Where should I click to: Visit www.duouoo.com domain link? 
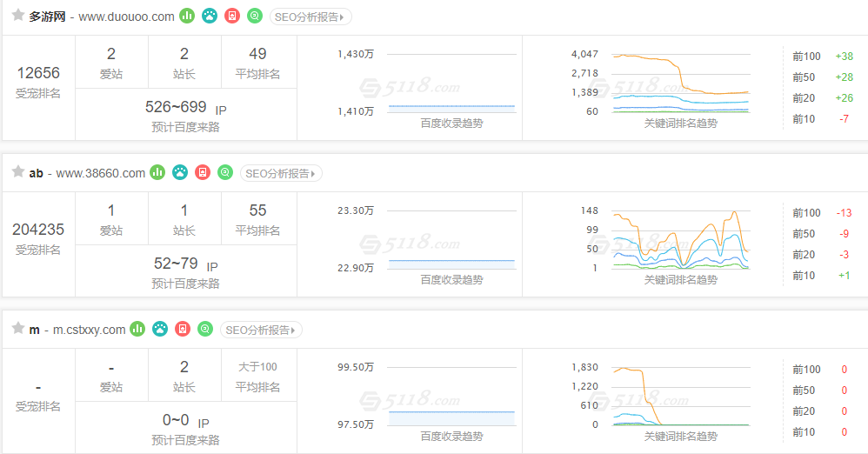(x=126, y=17)
